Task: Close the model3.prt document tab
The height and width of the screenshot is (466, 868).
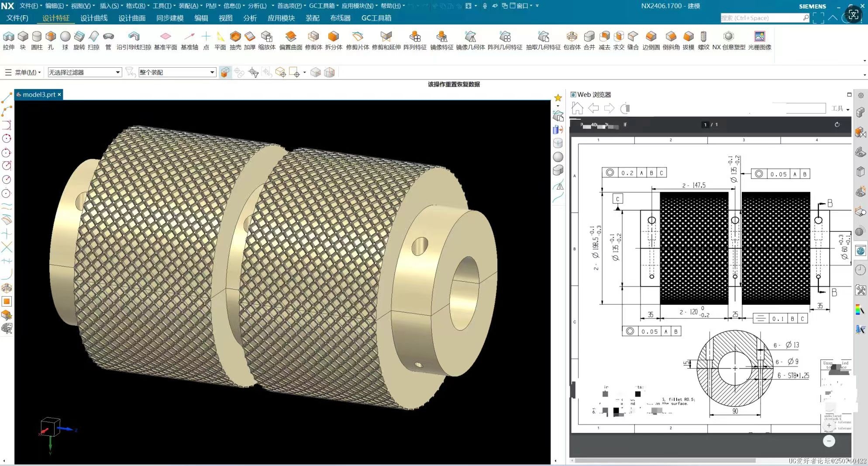Action: 59,94
